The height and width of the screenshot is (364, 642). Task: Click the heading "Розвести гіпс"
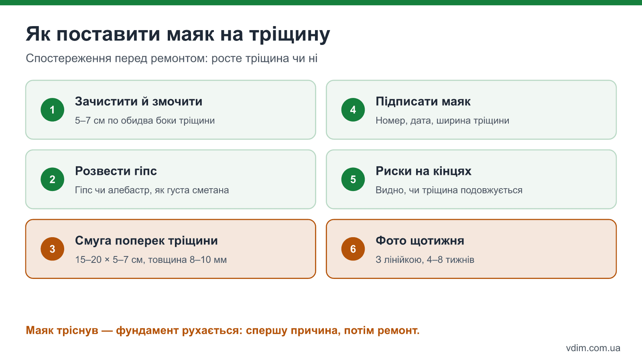116,171
